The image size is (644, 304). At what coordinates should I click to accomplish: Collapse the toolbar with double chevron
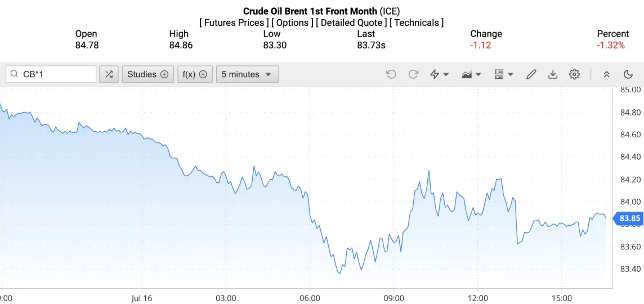pyautogui.click(x=606, y=74)
